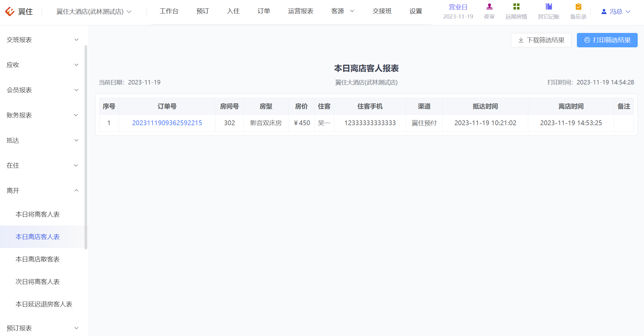The width and height of the screenshot is (644, 336).
Task: Click the 住客手机 column header
Action: tap(370, 106)
